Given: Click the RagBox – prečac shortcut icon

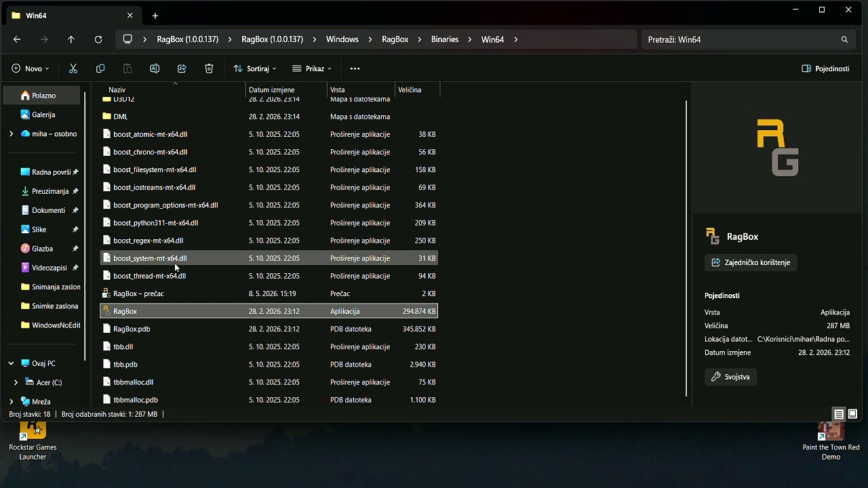Looking at the screenshot, I should [106, 293].
